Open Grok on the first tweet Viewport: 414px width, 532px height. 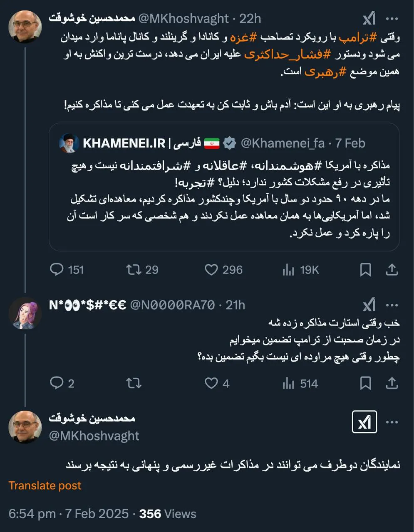click(369, 18)
